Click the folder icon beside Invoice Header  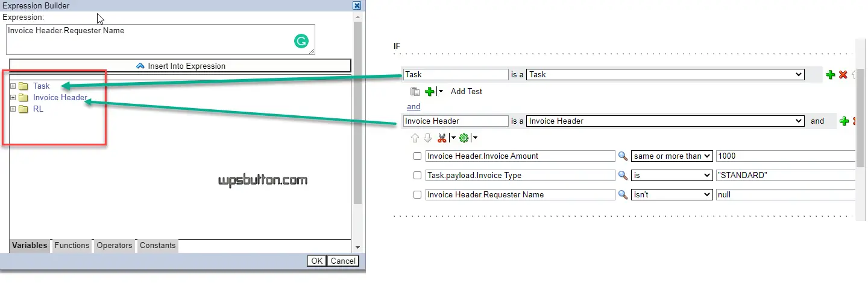(x=24, y=98)
